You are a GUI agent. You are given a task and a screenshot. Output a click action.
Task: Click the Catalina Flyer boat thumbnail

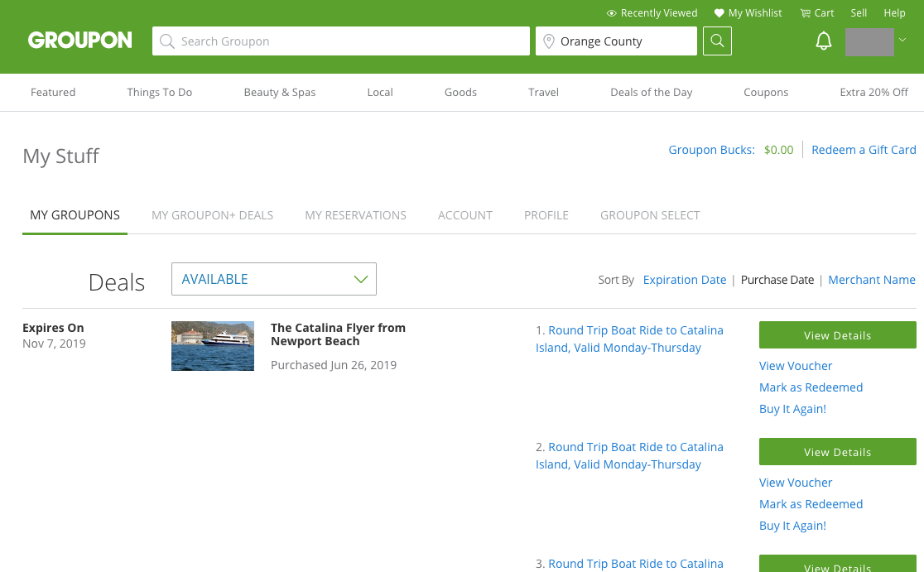(x=213, y=346)
